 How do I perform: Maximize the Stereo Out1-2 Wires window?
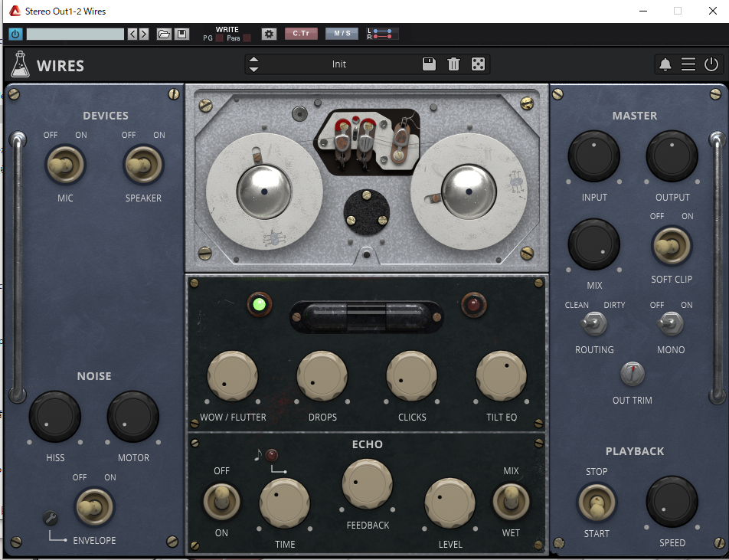tap(678, 11)
